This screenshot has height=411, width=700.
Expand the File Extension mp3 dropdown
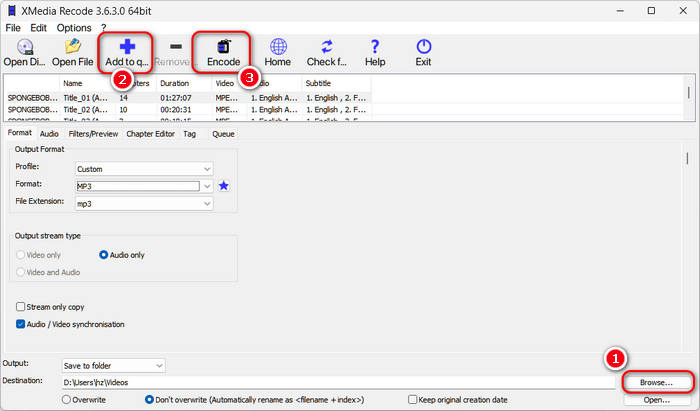tap(144, 204)
